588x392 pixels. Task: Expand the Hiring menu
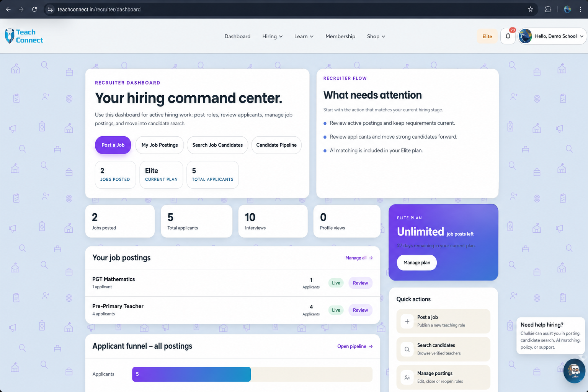(x=273, y=36)
